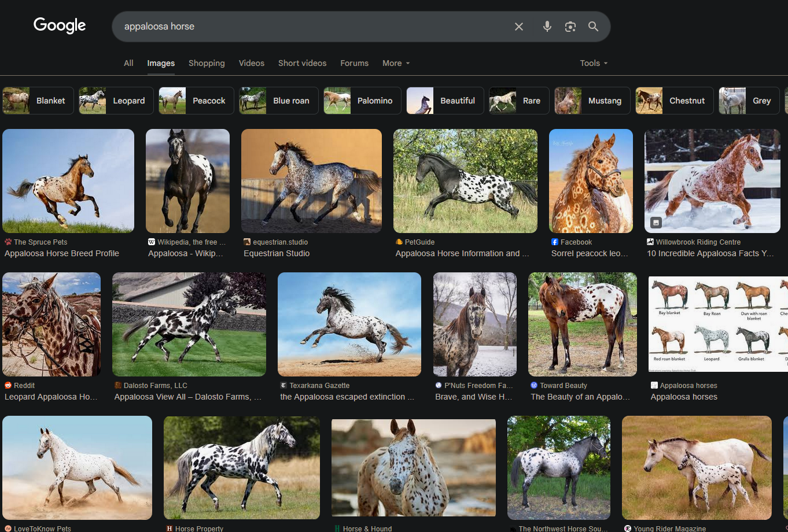Image resolution: width=788 pixels, height=532 pixels.
Task: View the equestrian.studio horse image
Action: 311,181
